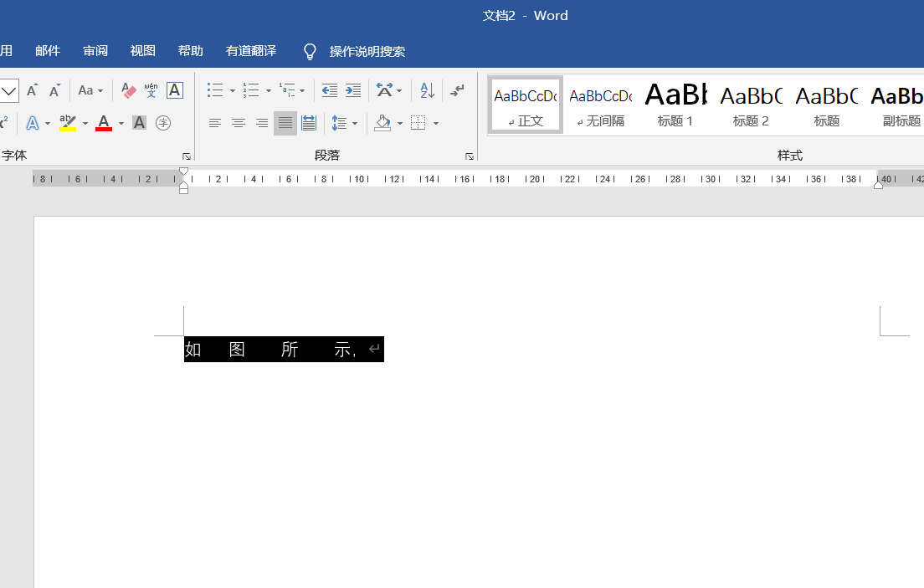Click Increase Font Size icon

pyautogui.click(x=33, y=90)
